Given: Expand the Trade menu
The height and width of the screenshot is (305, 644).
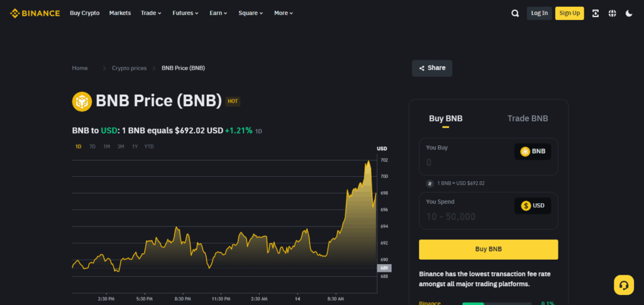Looking at the screenshot, I should pos(151,13).
